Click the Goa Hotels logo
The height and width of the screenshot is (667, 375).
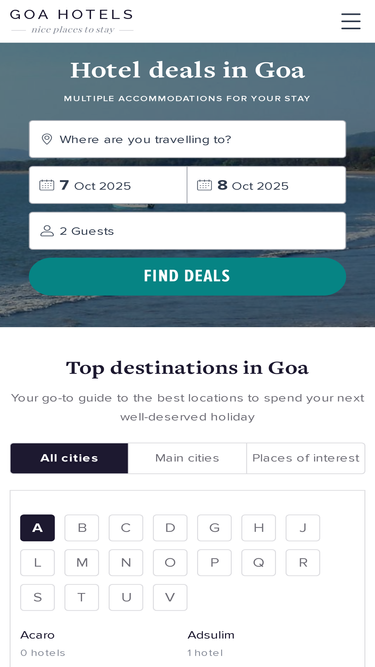(71, 21)
